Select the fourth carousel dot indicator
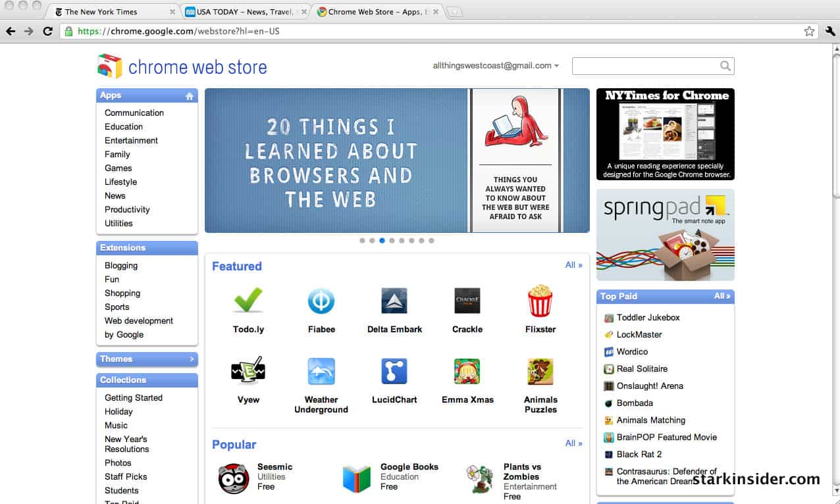Screen dimensions: 840x504 [x=392, y=241]
